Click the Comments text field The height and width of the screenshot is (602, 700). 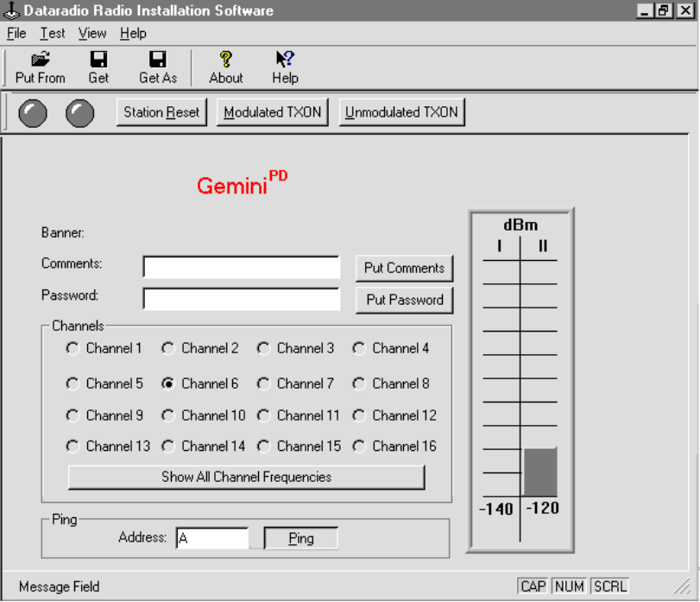click(242, 267)
